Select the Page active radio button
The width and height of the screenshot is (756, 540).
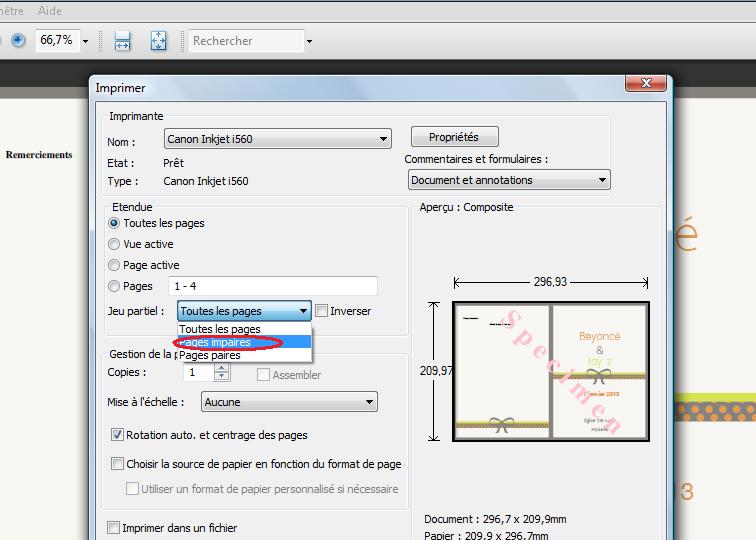point(114,265)
